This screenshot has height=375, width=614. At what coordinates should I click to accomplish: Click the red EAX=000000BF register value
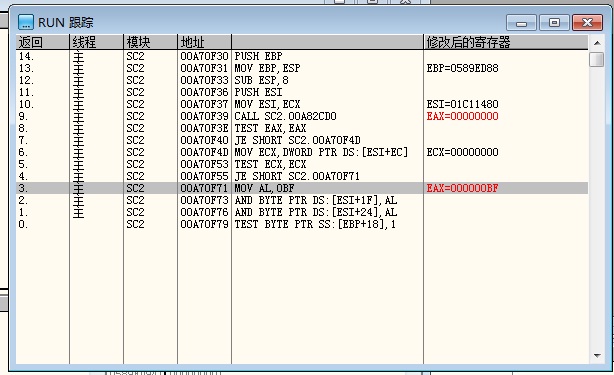[462, 188]
